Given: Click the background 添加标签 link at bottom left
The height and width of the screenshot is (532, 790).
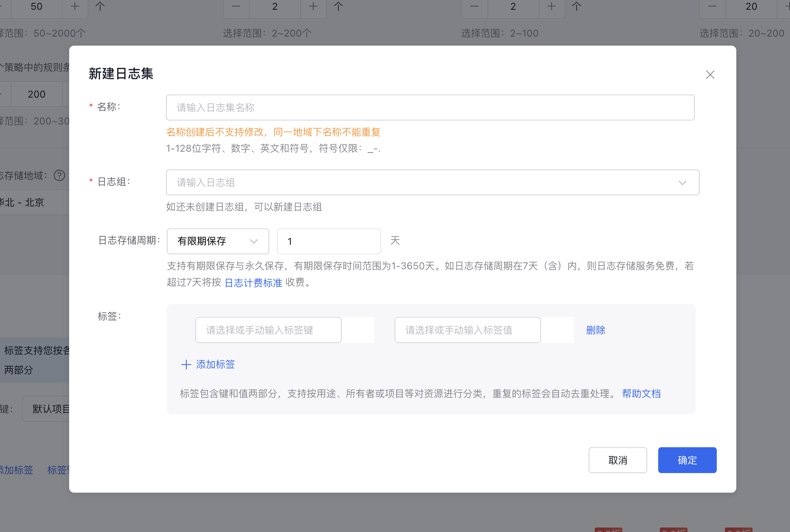Looking at the screenshot, I should tap(16, 470).
